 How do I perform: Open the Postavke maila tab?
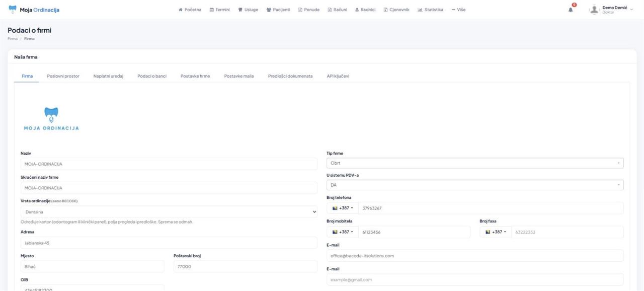239,76
